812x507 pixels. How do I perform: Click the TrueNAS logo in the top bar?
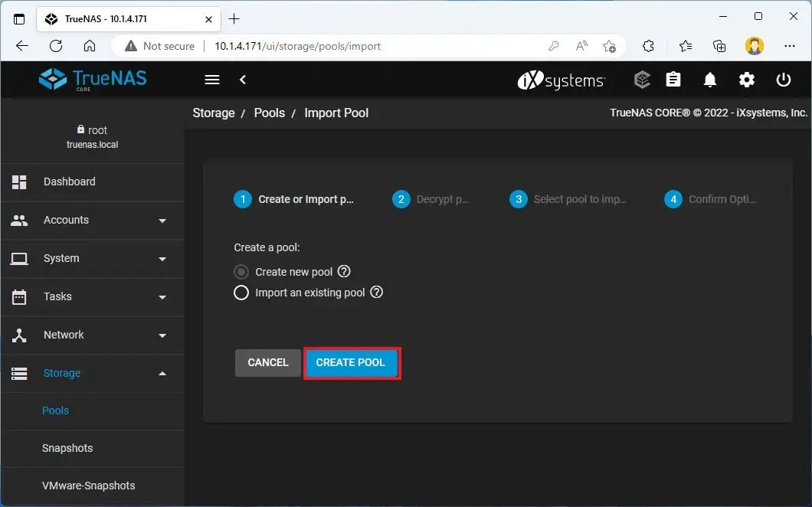[91, 79]
